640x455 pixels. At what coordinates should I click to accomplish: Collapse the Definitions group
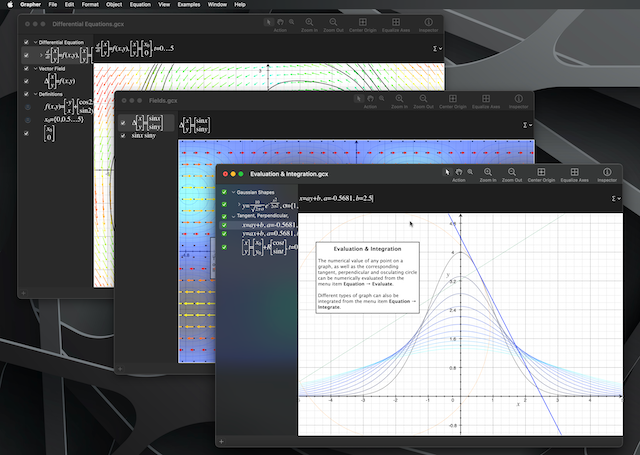[36, 94]
